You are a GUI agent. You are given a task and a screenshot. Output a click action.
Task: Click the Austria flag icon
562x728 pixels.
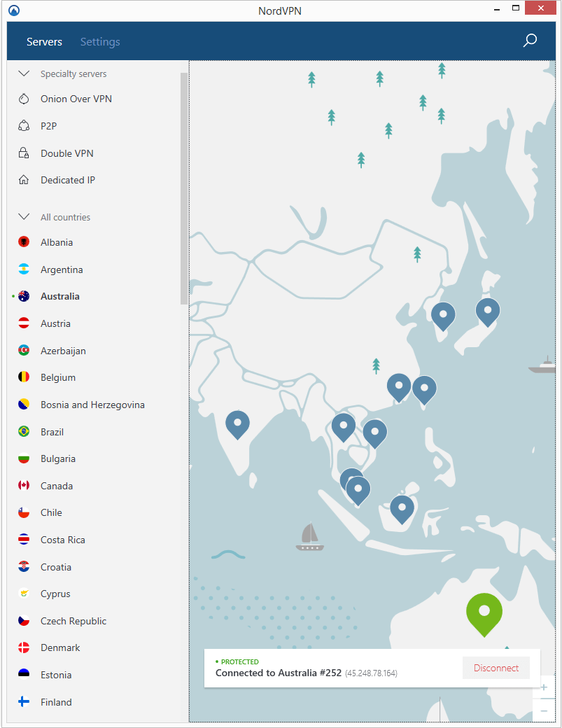pyautogui.click(x=24, y=323)
